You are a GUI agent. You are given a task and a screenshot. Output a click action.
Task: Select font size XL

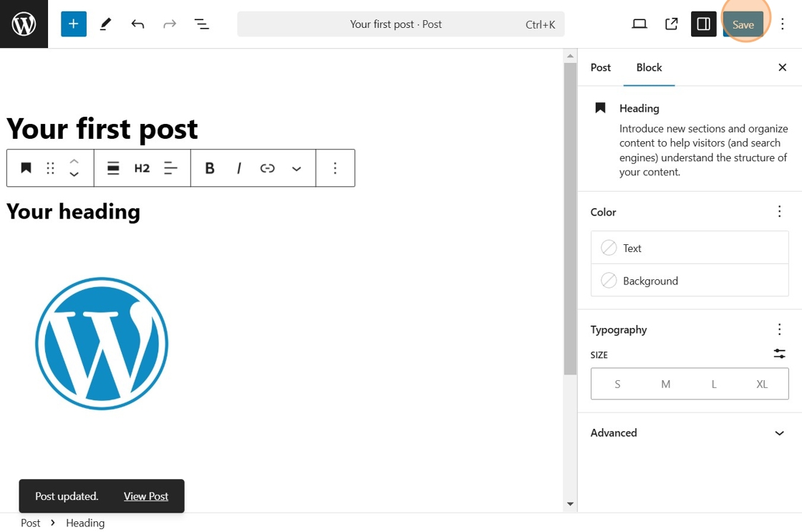pyautogui.click(x=762, y=385)
